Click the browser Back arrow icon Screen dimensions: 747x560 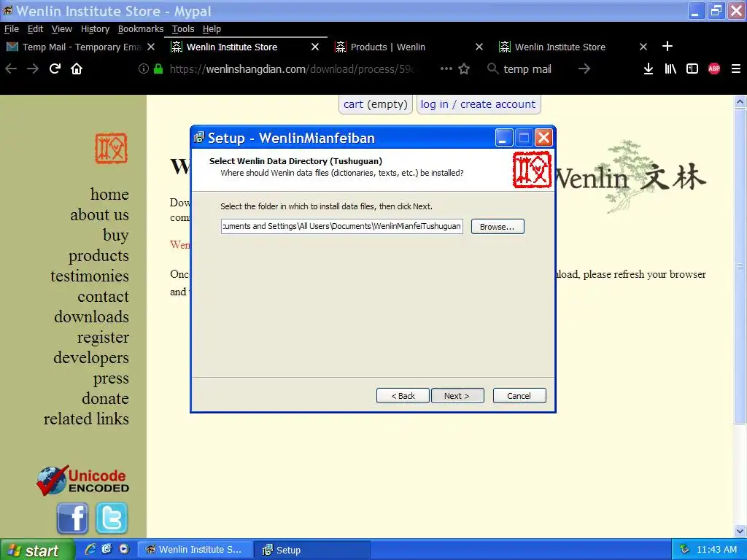11,69
